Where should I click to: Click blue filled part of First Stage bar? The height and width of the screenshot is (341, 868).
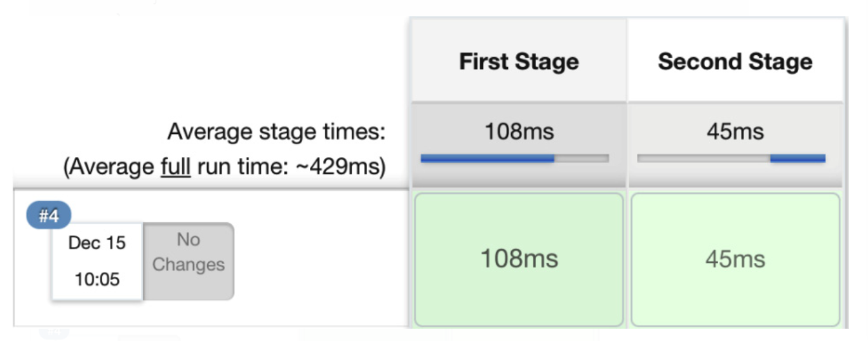click(487, 158)
